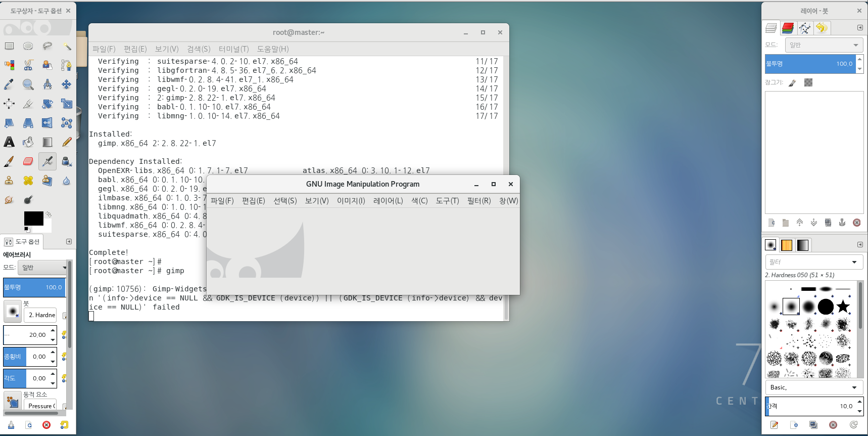Screen dimensions: 868x436
Task: Increase brush spacing 10.0 stepper
Action: [x=859, y=402]
